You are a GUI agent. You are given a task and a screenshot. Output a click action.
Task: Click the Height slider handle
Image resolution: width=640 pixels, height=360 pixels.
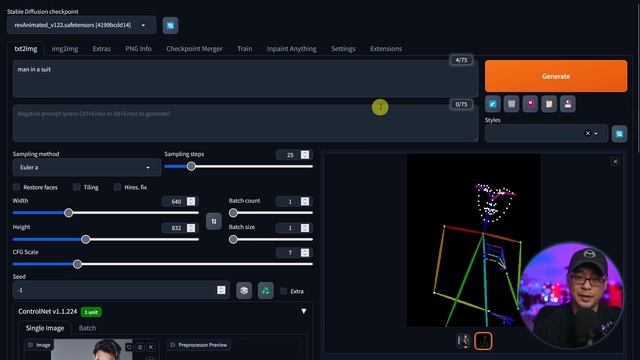click(x=85, y=239)
